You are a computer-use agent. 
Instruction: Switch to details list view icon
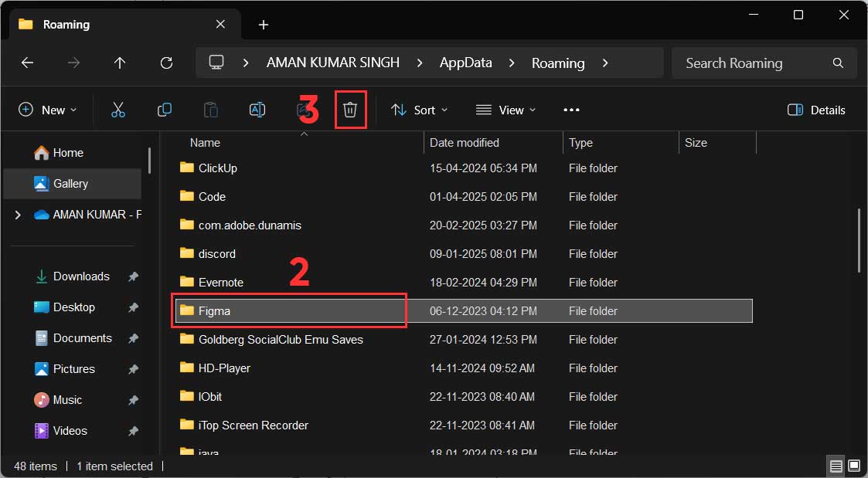(836, 466)
